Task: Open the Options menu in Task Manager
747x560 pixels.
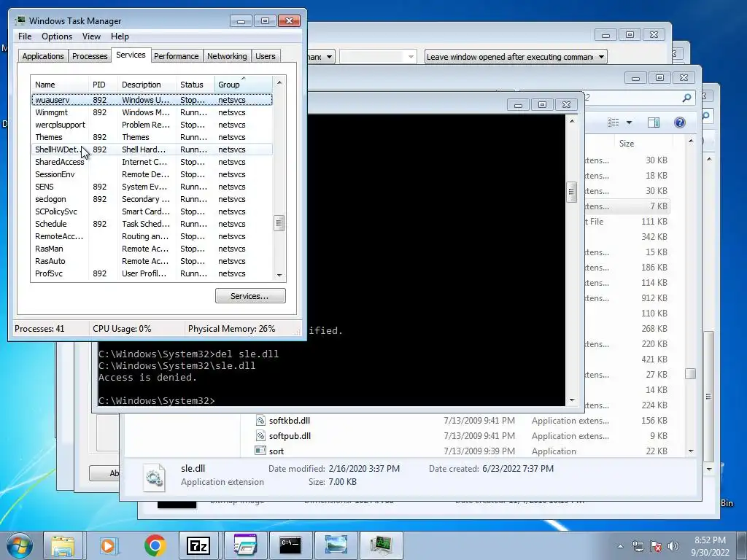Action: click(57, 36)
